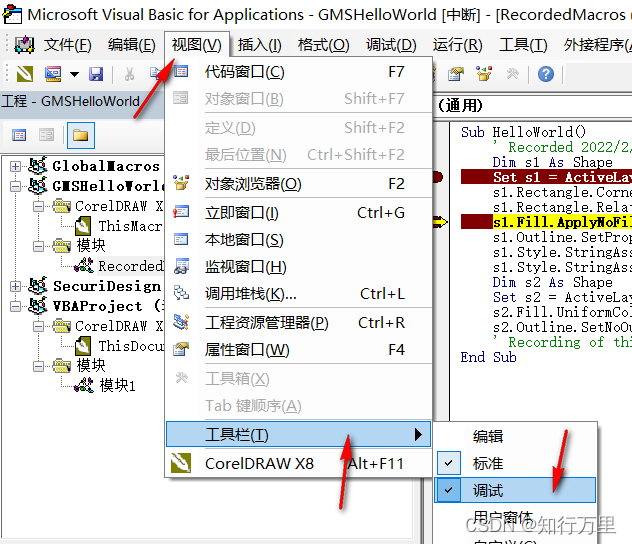Collapse the GMSHelloWorld project node

point(15,186)
